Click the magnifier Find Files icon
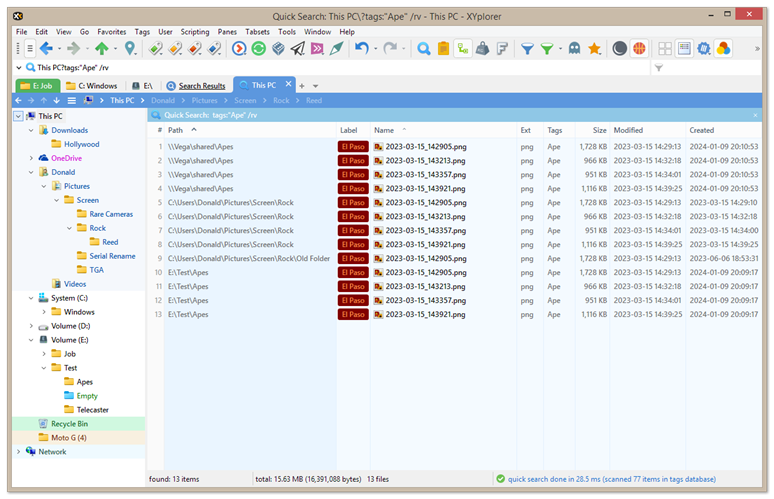This screenshot has height=499, width=774. pyautogui.click(x=424, y=48)
